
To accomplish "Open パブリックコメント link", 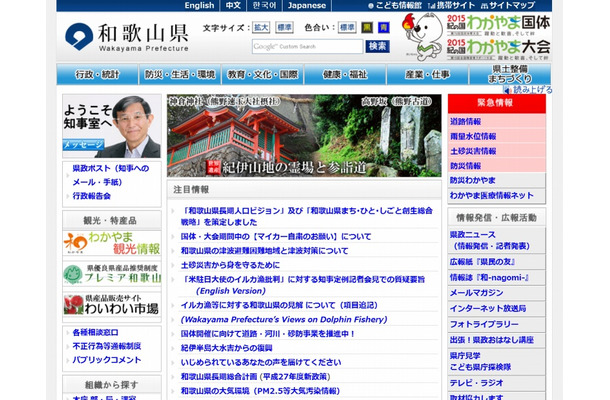I will click(107, 360).
